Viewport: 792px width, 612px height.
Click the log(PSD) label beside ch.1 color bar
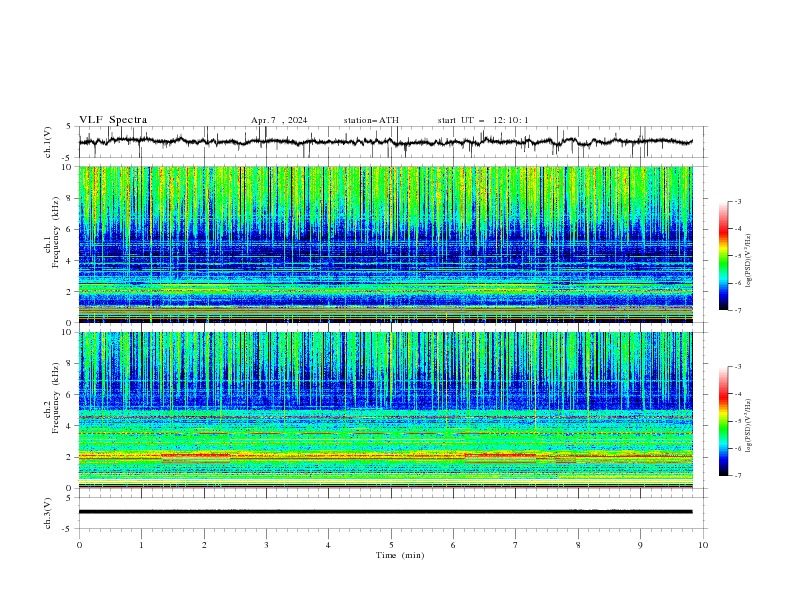coord(749,261)
